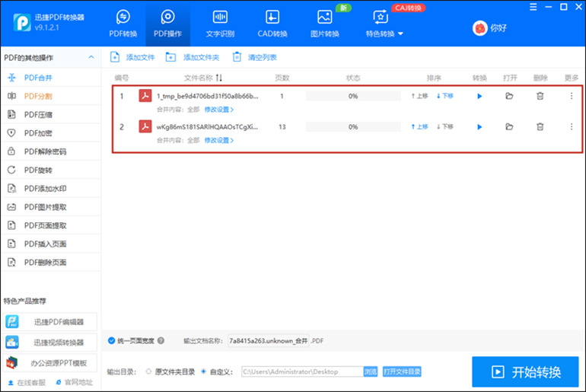Open 在线客服 link
This screenshot has height=392, width=586.
point(27,382)
